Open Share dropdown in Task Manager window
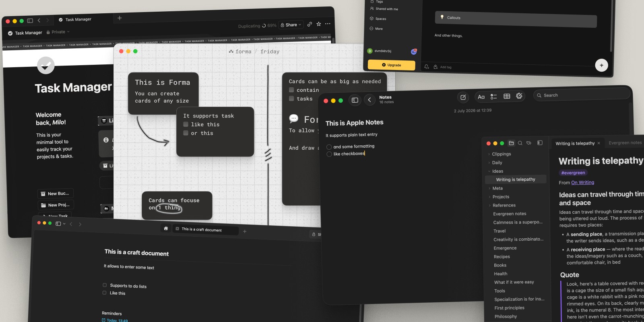Screen dimensions: 644x322 pyautogui.click(x=291, y=25)
